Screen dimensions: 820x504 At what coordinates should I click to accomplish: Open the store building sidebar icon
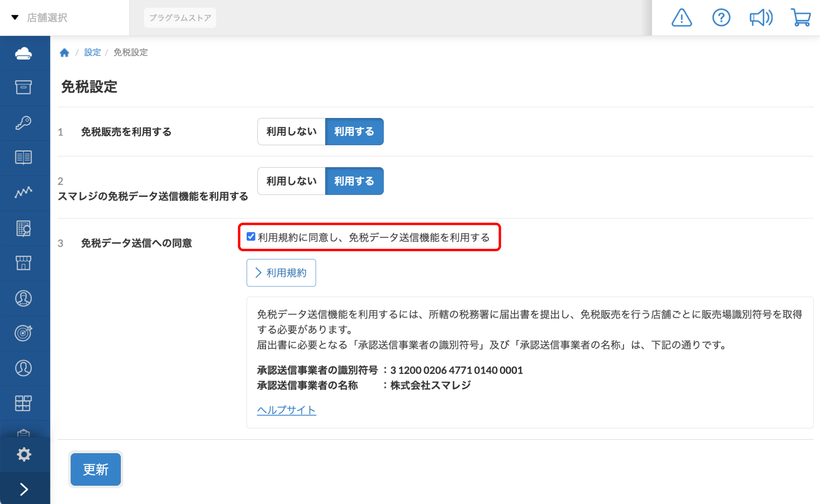(24, 263)
